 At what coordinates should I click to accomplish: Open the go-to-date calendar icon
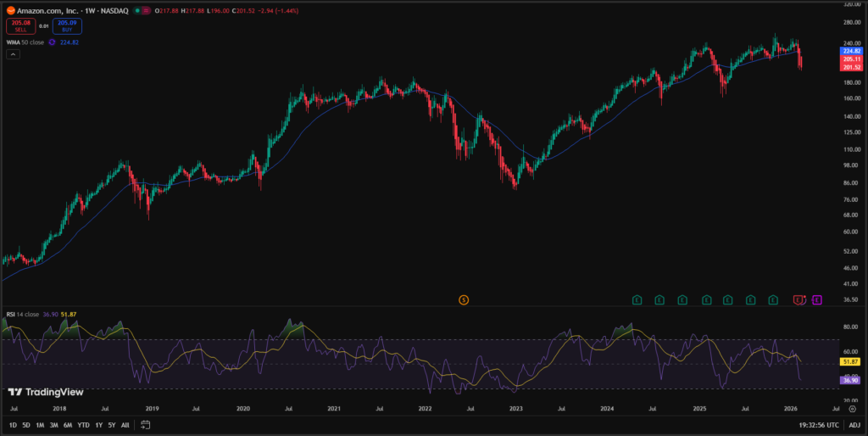tap(146, 425)
